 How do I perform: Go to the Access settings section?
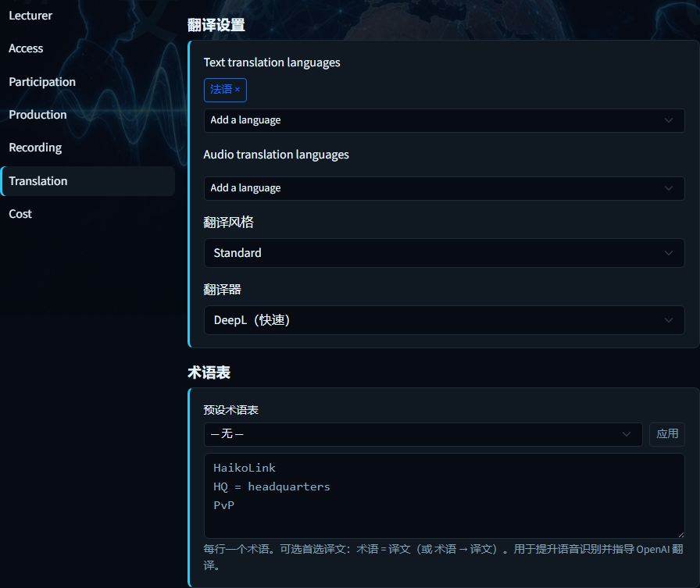point(26,48)
